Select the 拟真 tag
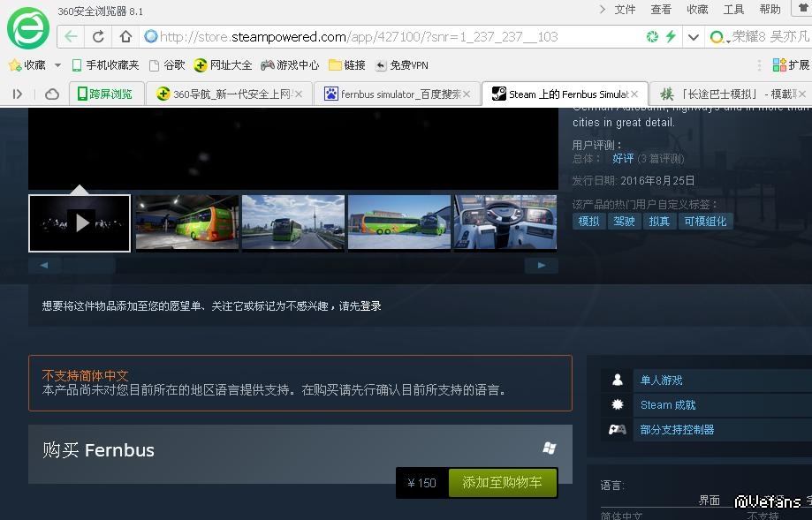 pos(659,222)
